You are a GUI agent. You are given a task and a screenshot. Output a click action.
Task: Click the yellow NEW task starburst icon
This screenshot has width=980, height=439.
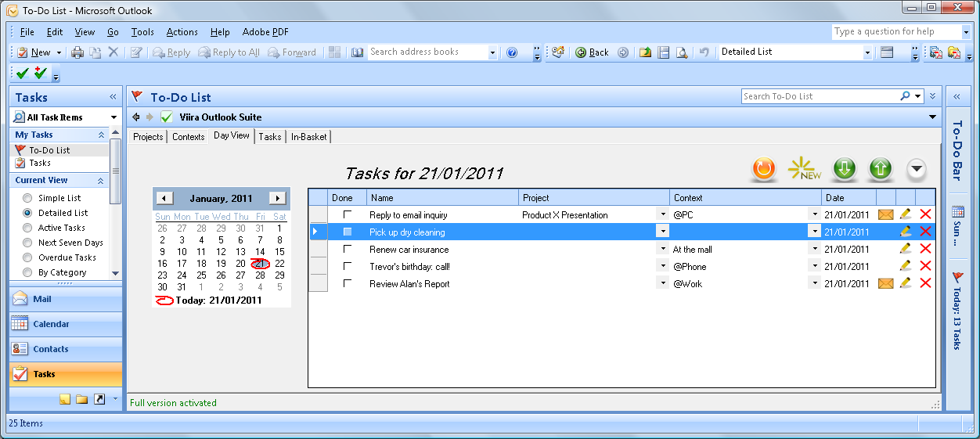(x=804, y=168)
